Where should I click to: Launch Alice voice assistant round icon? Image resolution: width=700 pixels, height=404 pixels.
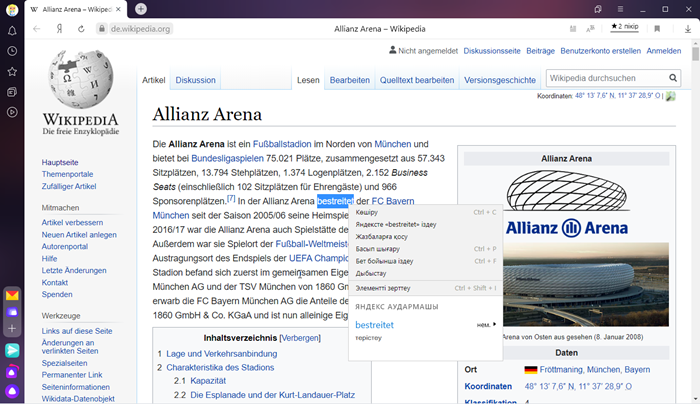click(12, 391)
